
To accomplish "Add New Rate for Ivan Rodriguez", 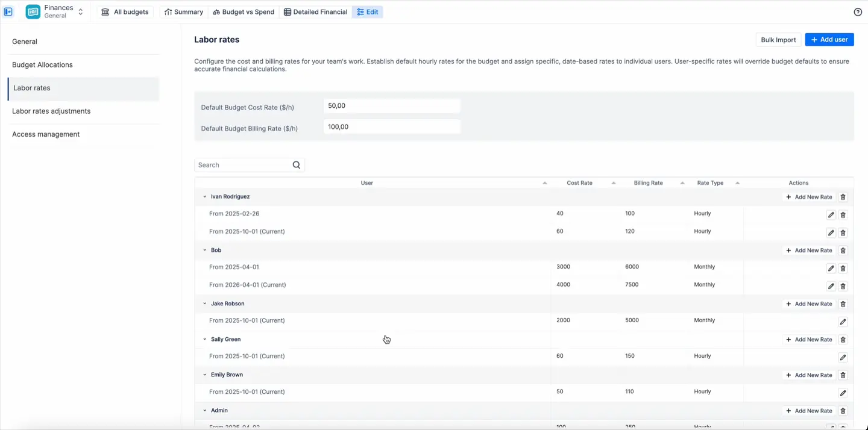I will 809,197.
